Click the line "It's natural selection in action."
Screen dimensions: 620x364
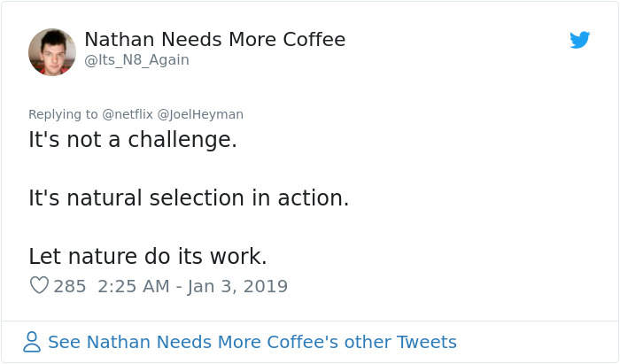coord(189,198)
